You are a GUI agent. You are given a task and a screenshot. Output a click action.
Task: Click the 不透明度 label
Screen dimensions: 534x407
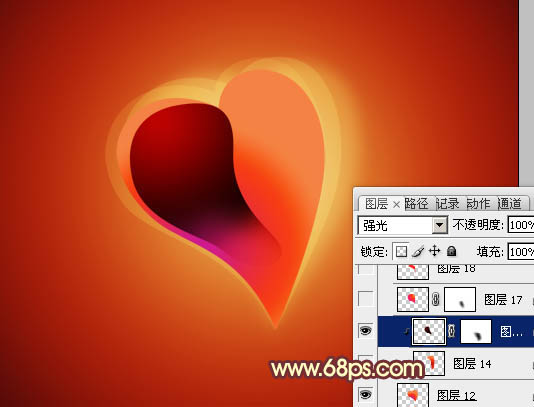pos(478,224)
